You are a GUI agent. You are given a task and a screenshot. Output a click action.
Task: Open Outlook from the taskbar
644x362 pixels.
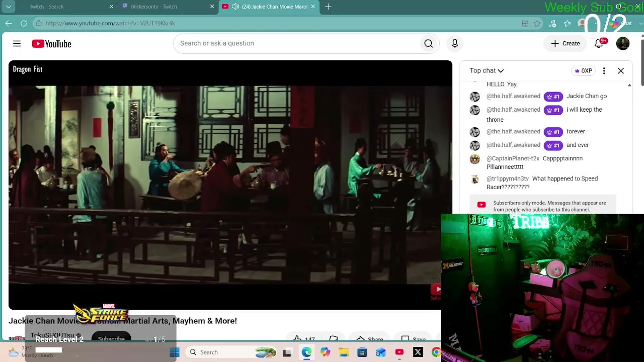381,352
